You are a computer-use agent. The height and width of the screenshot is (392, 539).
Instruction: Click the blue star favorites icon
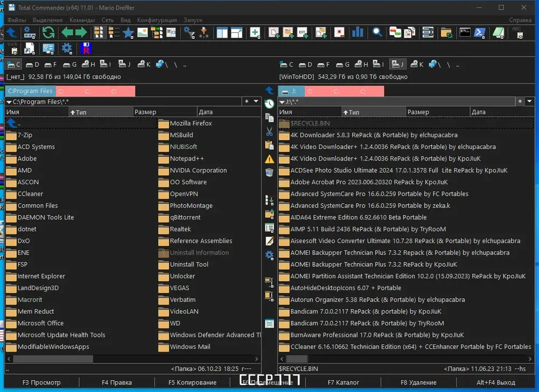pos(128,33)
